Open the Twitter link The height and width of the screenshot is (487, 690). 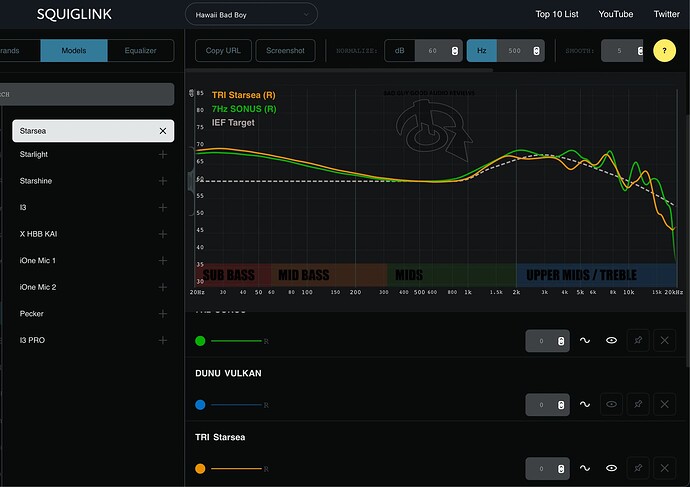pyautogui.click(x=667, y=14)
